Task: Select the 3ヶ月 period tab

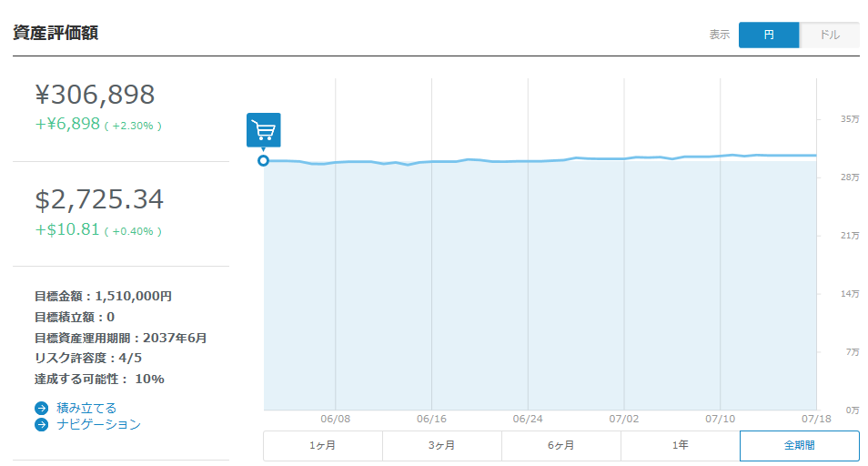Action: [x=442, y=446]
